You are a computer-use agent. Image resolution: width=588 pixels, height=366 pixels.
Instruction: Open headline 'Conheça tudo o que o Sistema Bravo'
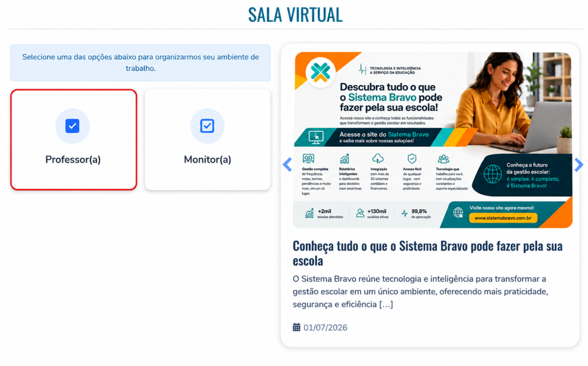pyautogui.click(x=427, y=253)
